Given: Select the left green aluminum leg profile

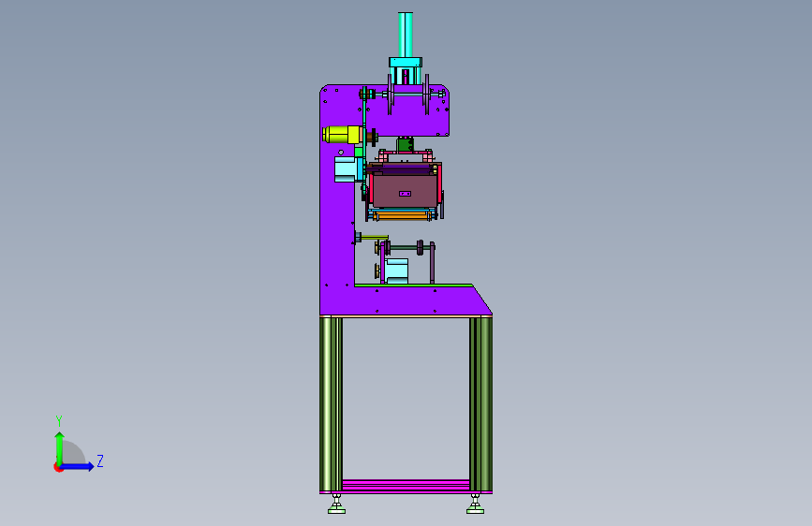Looking at the screenshot, I should 331,403.
